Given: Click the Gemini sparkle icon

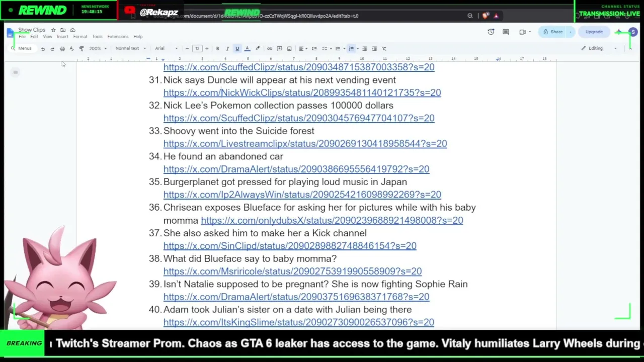Looking at the screenshot, I should point(619,32).
